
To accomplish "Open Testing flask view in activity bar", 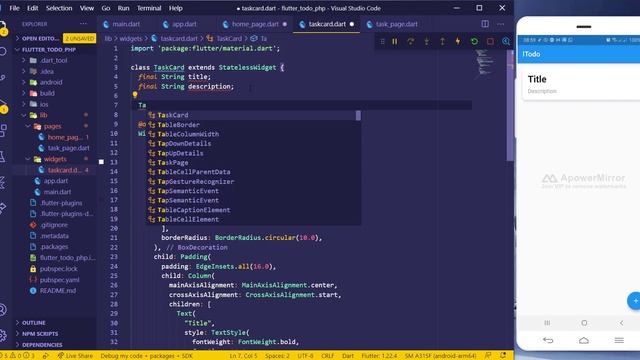I will point(3,156).
